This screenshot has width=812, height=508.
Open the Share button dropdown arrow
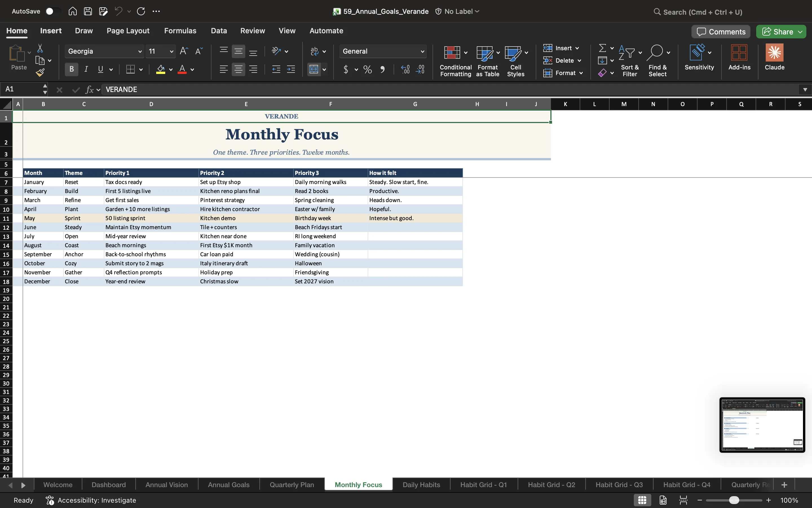click(x=800, y=32)
